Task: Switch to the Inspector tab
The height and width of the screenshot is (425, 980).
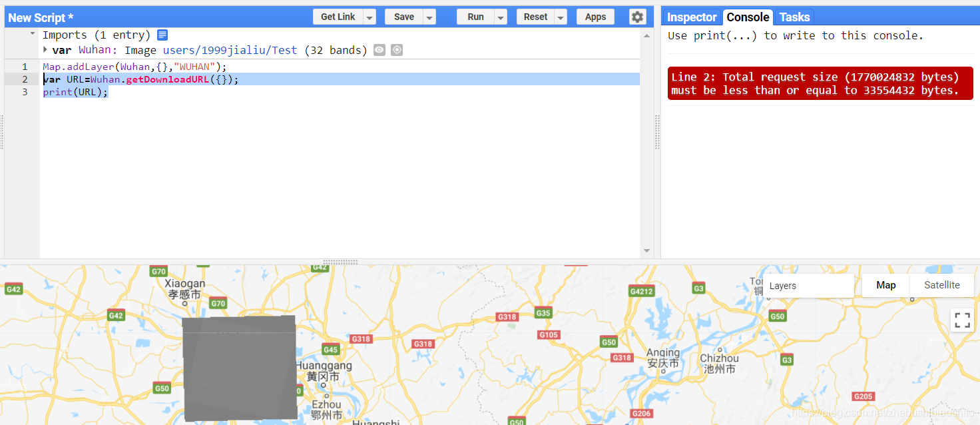Action: click(x=692, y=17)
